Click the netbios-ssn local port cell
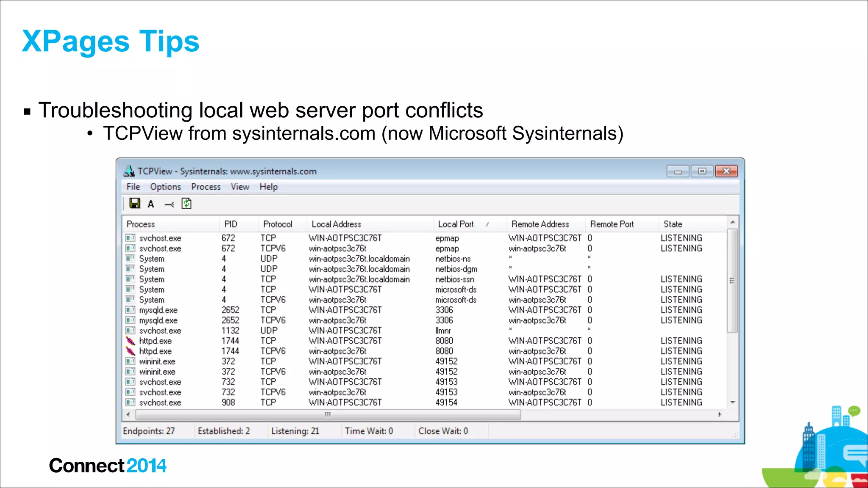The width and height of the screenshot is (868, 488). coord(455,279)
